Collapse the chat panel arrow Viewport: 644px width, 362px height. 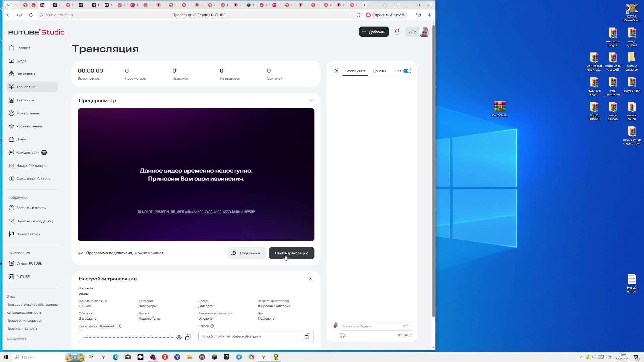click(335, 71)
